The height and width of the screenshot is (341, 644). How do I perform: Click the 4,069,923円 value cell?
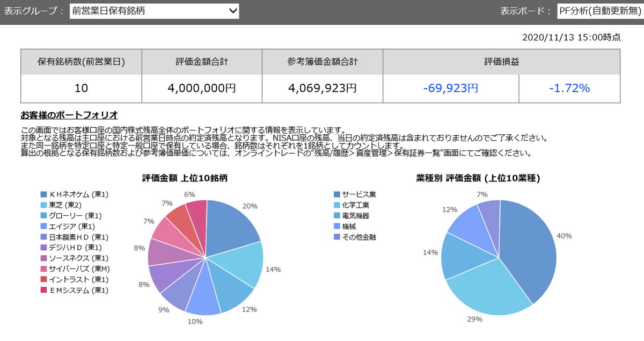323,88
